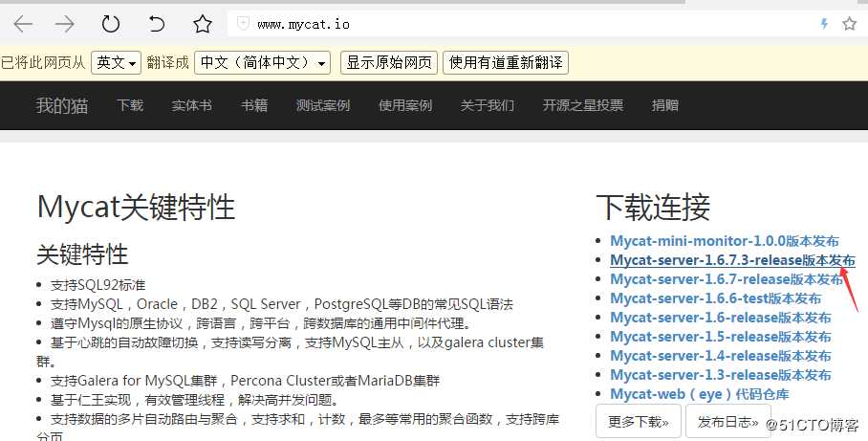Click the undo (restore) arrow icon
This screenshot has height=441, width=868.
click(x=157, y=24)
